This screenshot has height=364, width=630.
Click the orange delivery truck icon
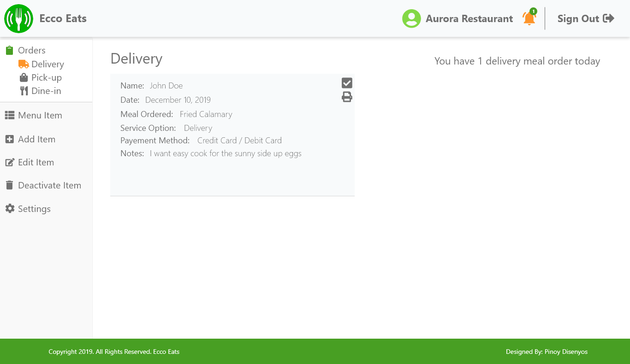pyautogui.click(x=24, y=64)
